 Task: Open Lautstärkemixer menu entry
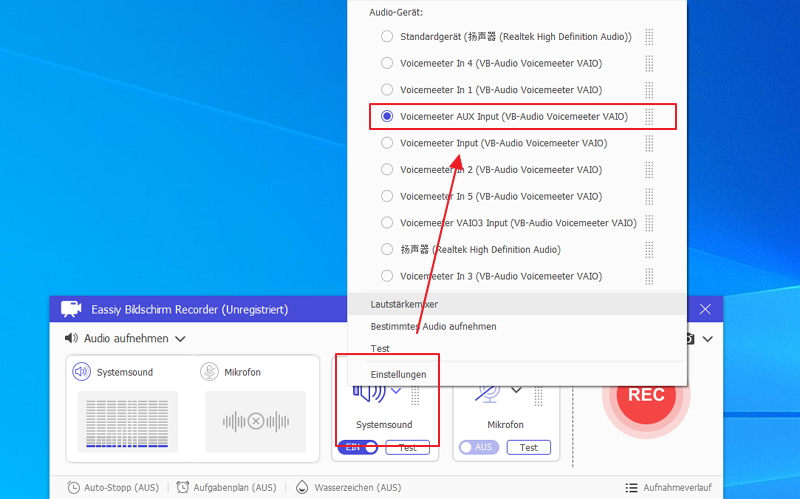coord(517,304)
